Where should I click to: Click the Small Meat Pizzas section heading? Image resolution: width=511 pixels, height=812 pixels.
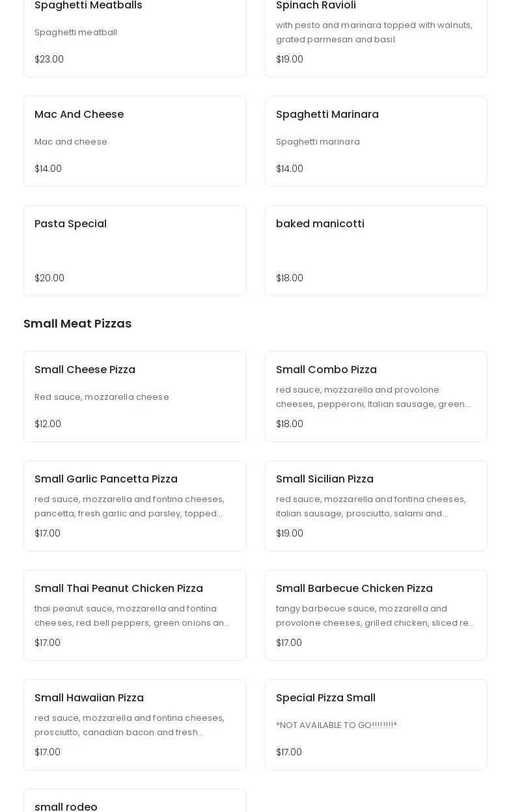(77, 324)
